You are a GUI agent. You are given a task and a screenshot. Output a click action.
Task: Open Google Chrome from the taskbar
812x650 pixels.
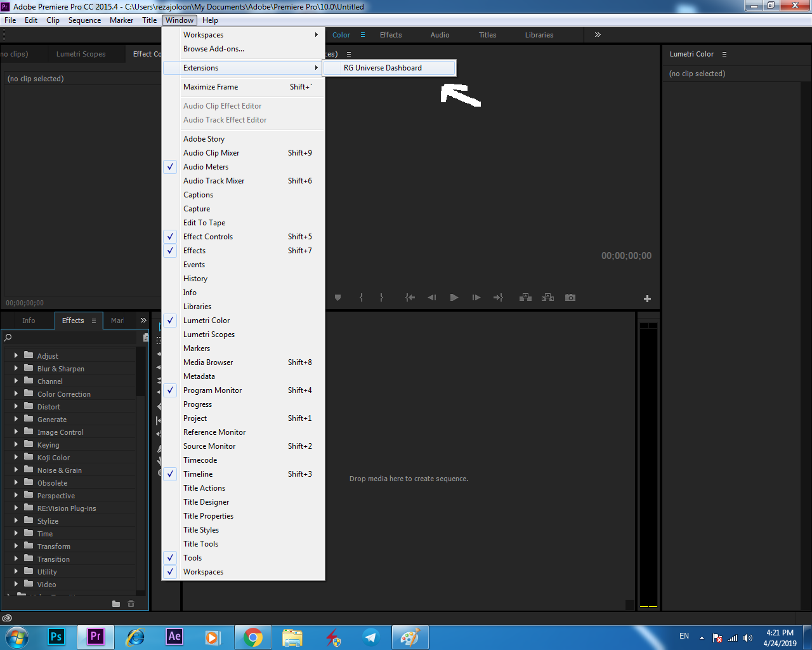click(253, 637)
